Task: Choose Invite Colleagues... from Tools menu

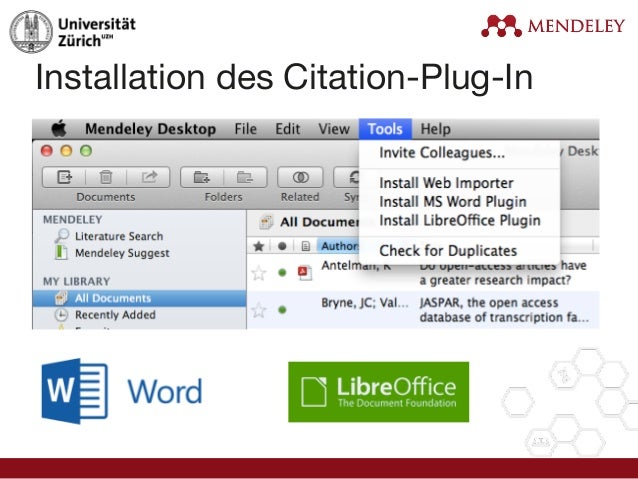Action: [x=442, y=153]
